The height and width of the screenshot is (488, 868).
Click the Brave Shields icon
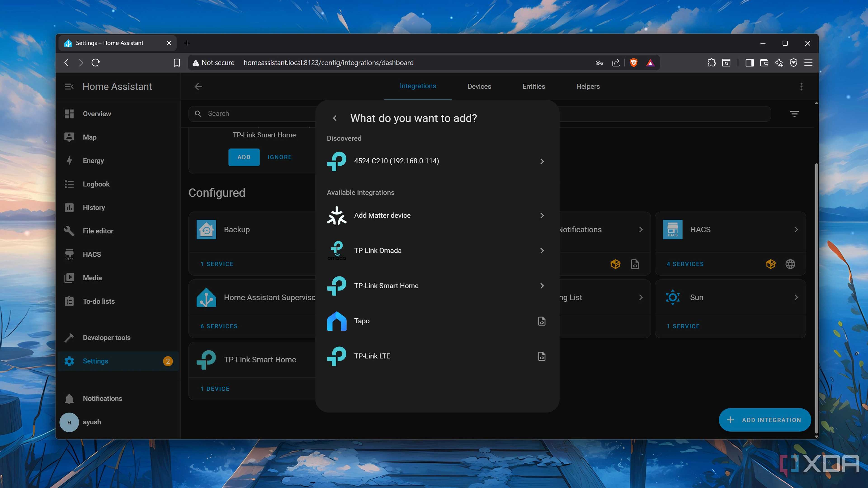pos(633,63)
